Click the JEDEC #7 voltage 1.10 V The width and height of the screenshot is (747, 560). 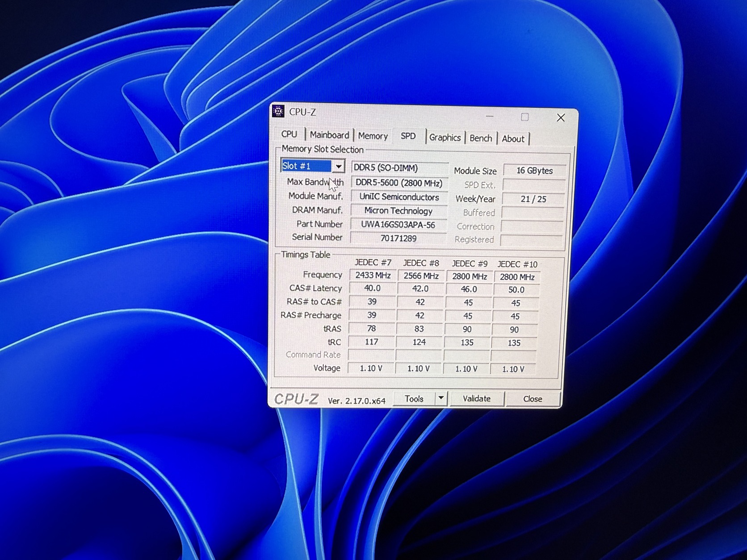pyautogui.click(x=371, y=368)
